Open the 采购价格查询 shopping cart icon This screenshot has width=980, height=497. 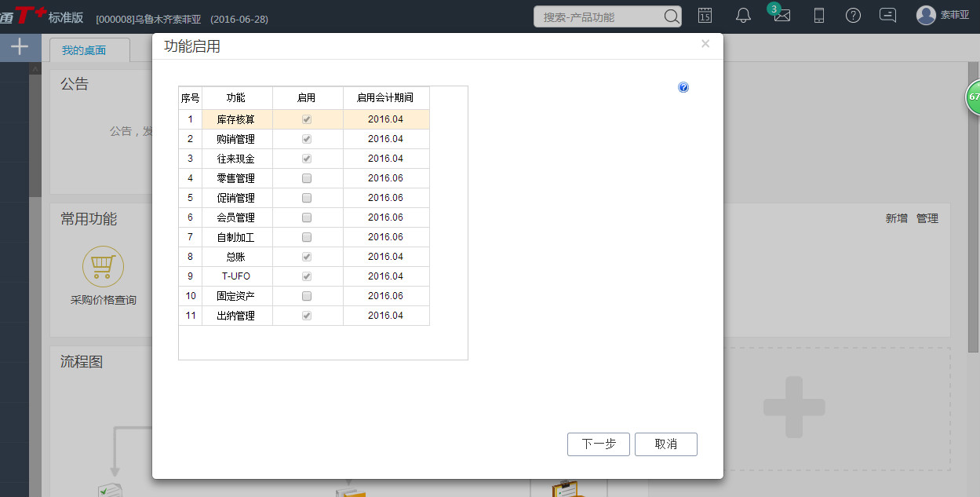103,266
